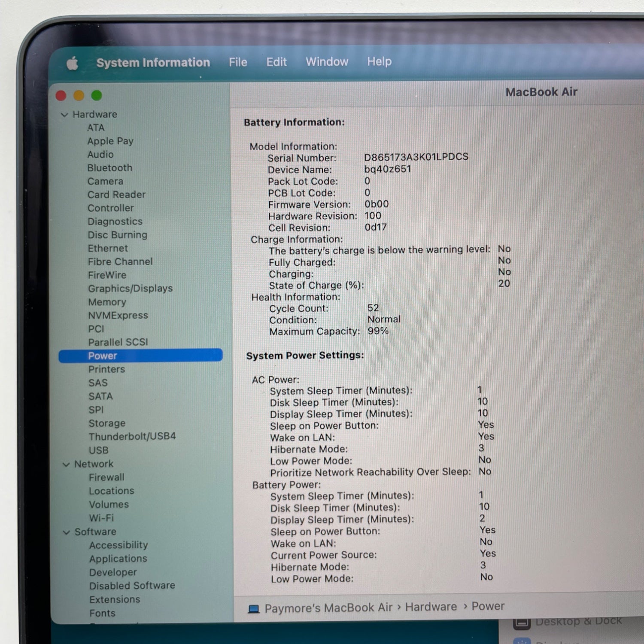Select Apple Pay in the sidebar
644x644 pixels.
point(110,141)
